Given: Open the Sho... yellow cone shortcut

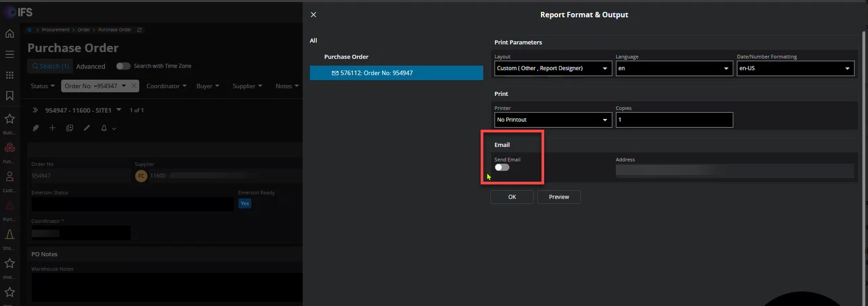Looking at the screenshot, I should pos(9,234).
